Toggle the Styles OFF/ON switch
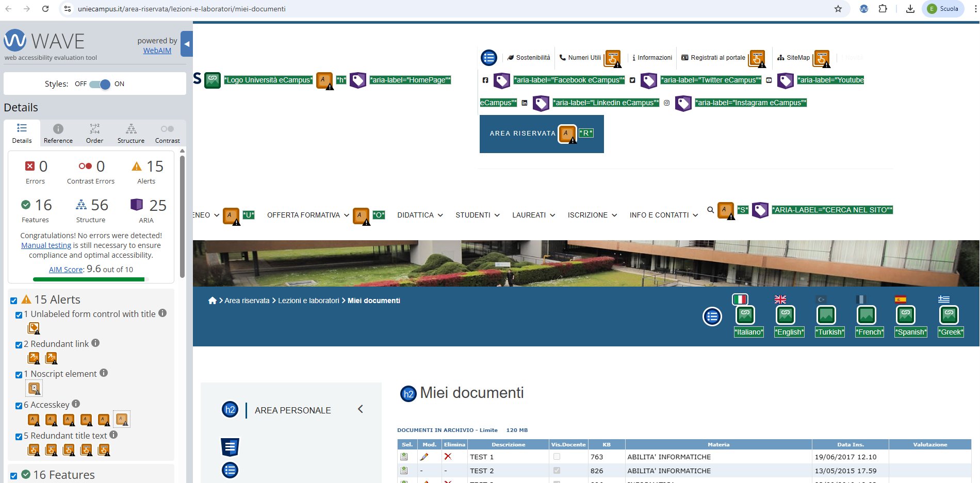980x483 pixels. coord(100,84)
